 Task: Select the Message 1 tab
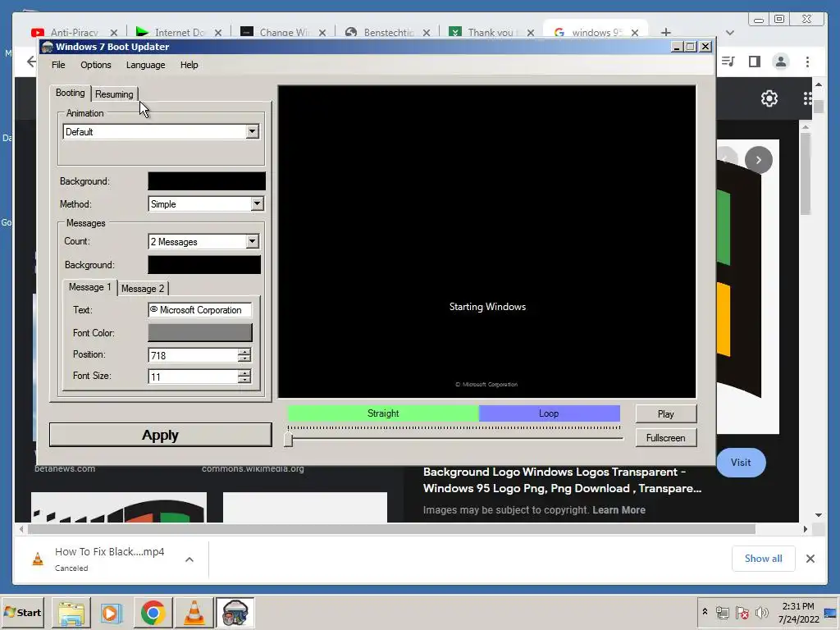tap(89, 287)
